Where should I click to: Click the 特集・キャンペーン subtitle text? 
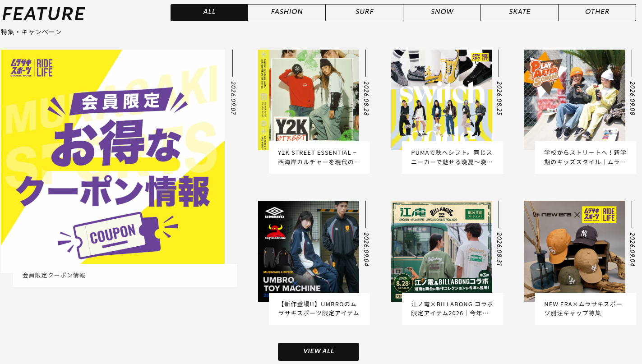31,32
